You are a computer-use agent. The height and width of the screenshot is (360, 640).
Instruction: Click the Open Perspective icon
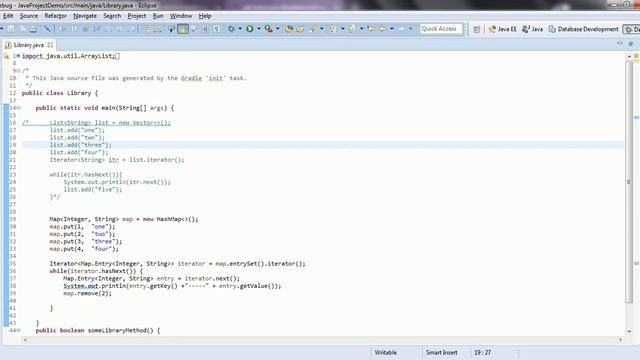pos(477,29)
